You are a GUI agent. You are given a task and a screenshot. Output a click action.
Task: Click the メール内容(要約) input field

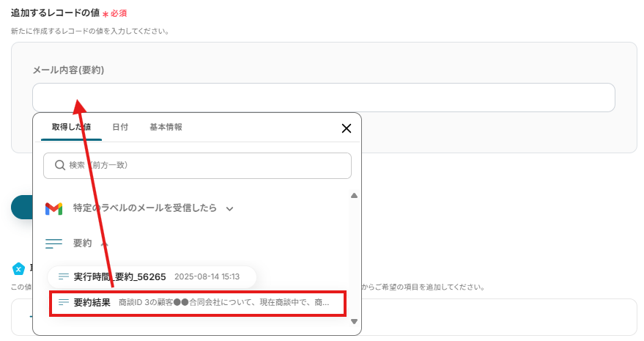click(x=324, y=98)
